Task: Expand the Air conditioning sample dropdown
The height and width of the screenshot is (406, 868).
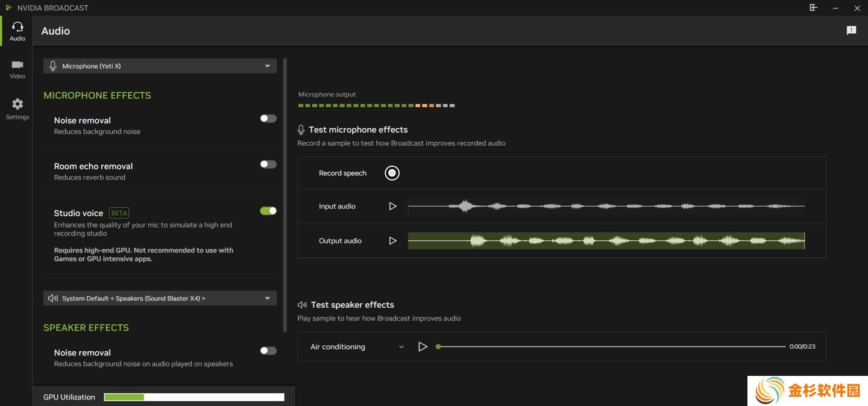Action: tap(357, 346)
